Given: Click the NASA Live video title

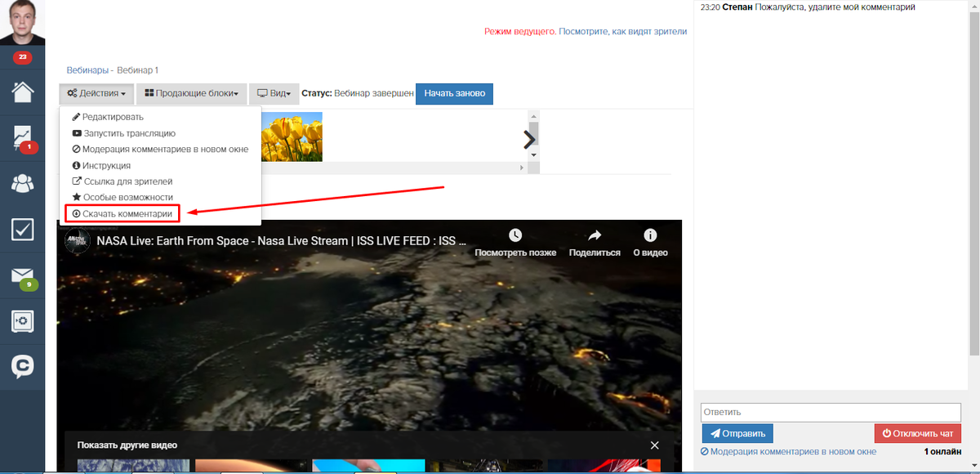Looking at the screenshot, I should pos(282,242).
